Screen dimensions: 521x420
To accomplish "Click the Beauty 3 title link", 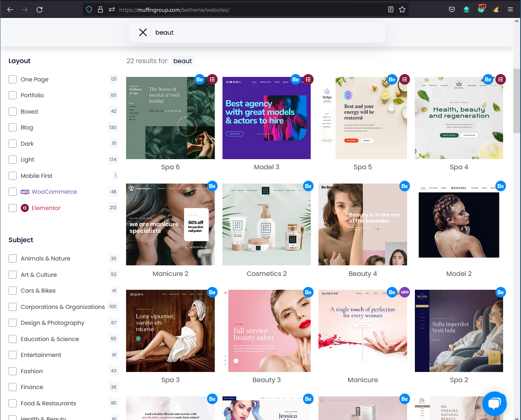I will [266, 380].
